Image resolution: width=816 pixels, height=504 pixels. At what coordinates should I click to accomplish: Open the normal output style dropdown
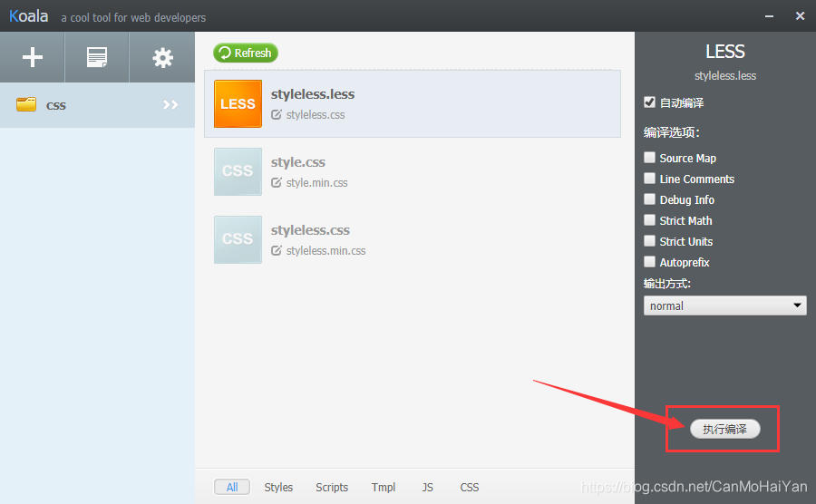point(725,305)
